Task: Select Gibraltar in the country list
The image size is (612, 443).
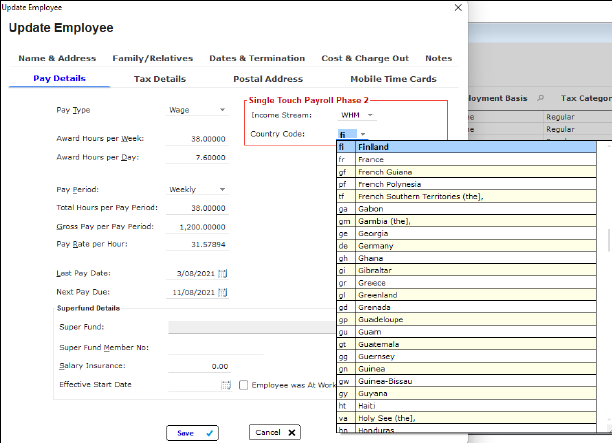Action: tap(466, 270)
